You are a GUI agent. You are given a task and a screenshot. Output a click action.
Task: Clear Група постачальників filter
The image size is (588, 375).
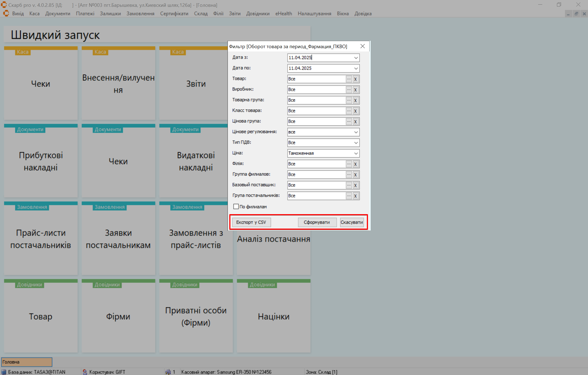(x=355, y=196)
